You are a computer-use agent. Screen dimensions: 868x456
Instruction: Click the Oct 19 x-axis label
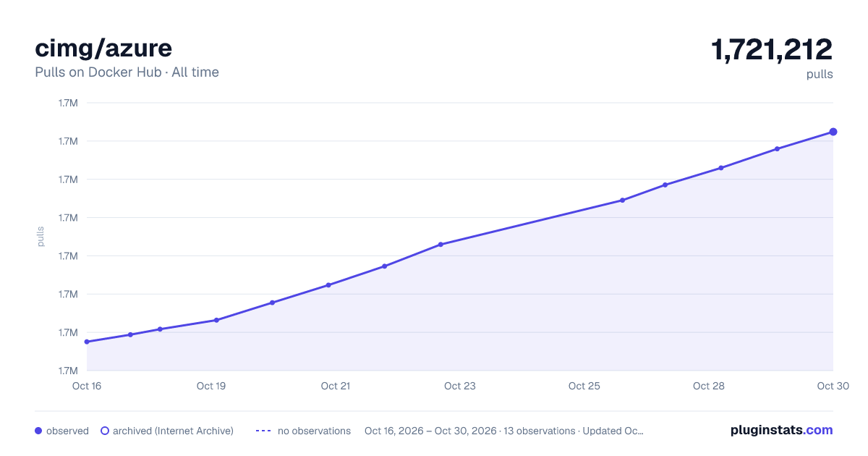click(211, 386)
